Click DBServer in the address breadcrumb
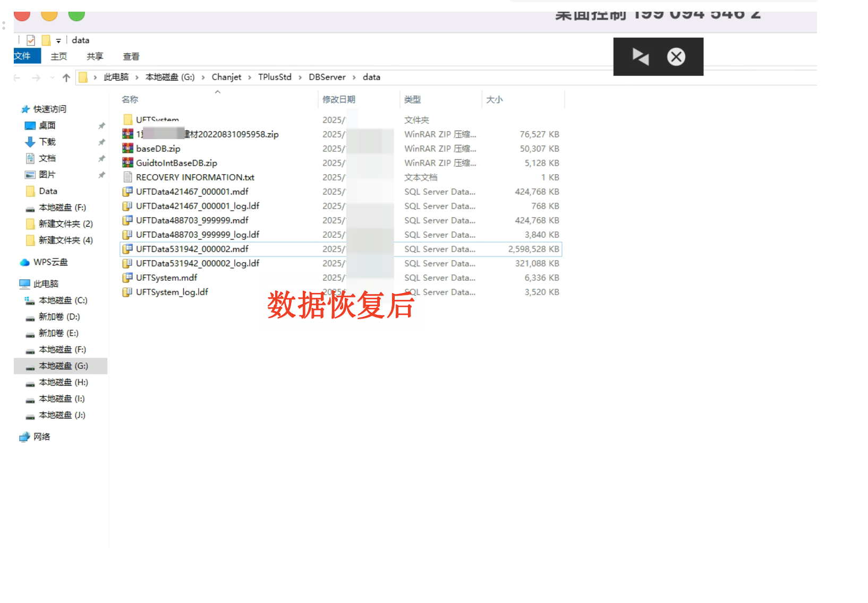The image size is (868, 603). tap(327, 77)
